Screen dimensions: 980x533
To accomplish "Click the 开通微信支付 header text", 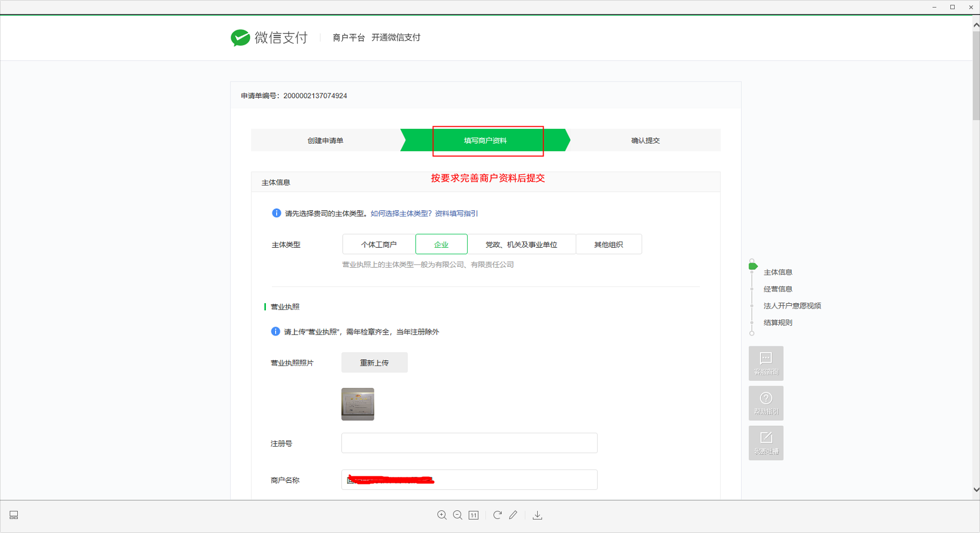I will (396, 37).
